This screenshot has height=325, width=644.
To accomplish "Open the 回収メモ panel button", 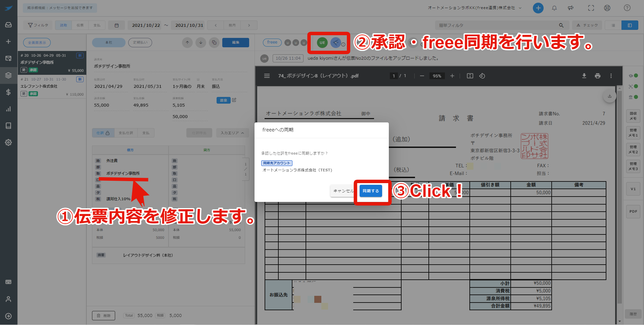I will pyautogui.click(x=633, y=116).
